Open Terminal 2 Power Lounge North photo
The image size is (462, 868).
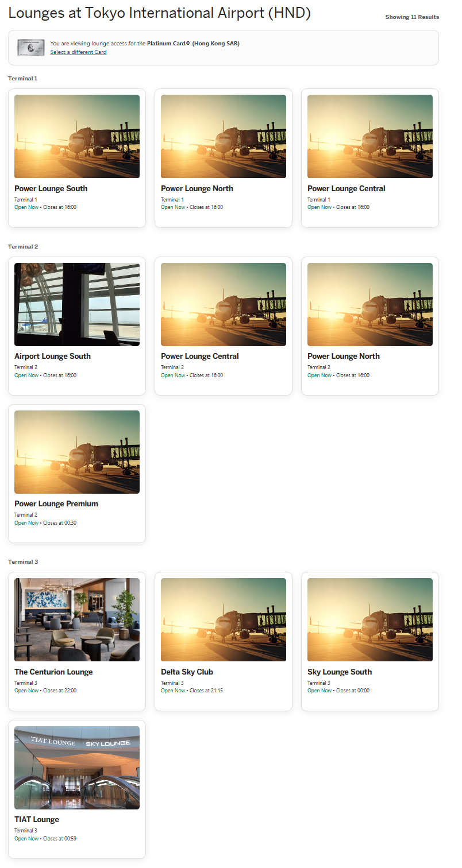coord(370,304)
